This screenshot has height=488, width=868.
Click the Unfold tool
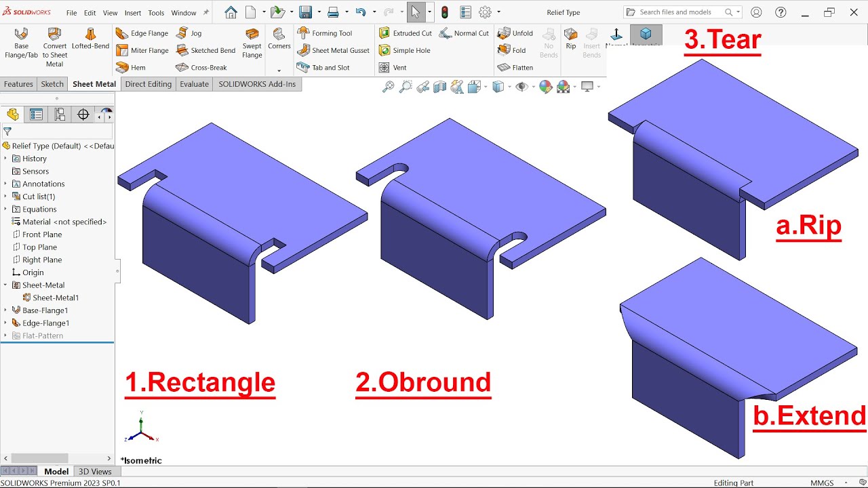(515, 33)
